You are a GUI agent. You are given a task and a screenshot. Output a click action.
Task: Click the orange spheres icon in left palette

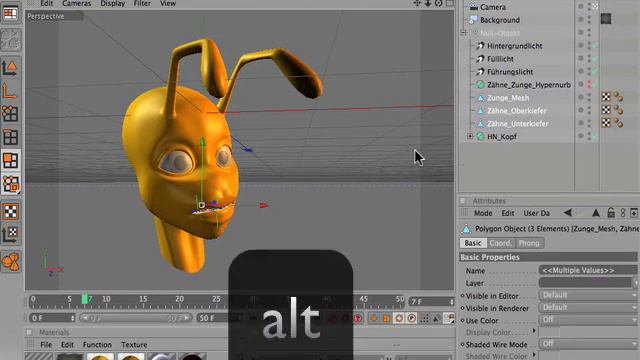click(x=11, y=262)
